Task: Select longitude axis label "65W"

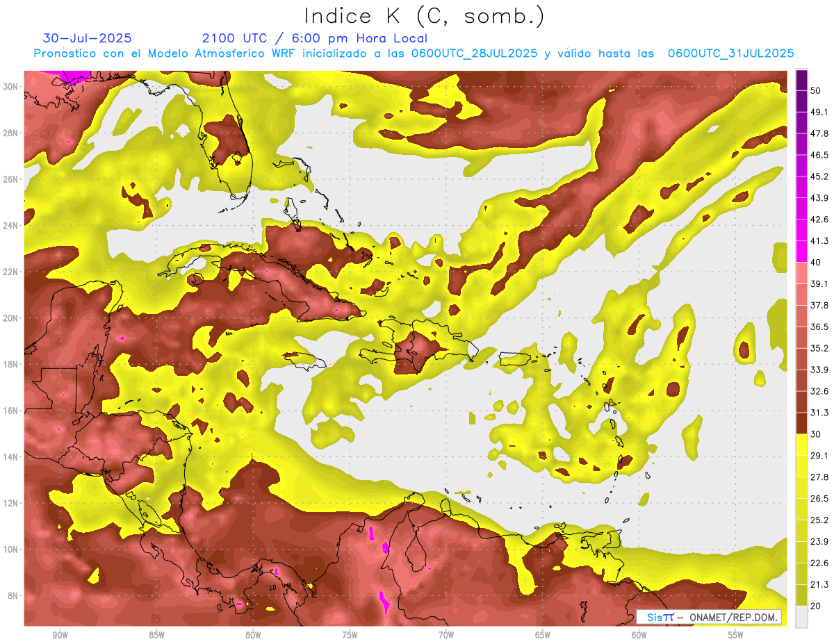Action: click(x=543, y=635)
